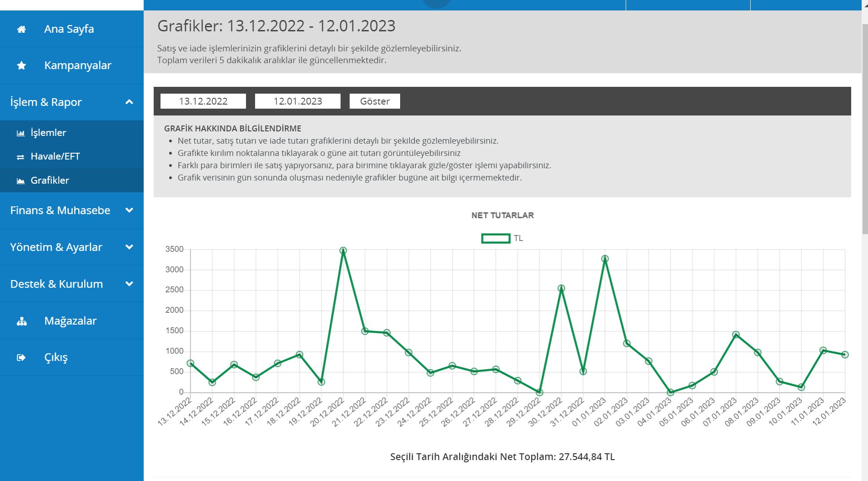
Task: Click the Mağazalar sitemap icon
Action: point(21,321)
